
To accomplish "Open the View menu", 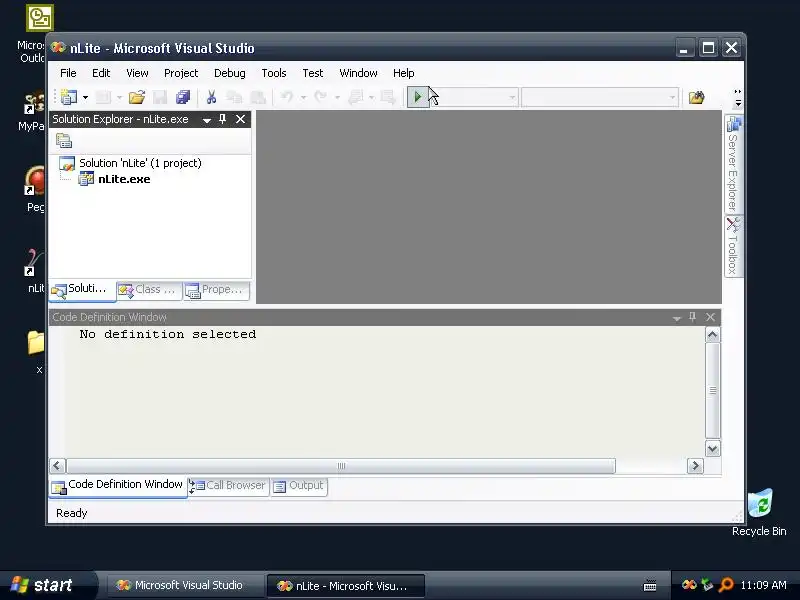I will (x=137, y=73).
